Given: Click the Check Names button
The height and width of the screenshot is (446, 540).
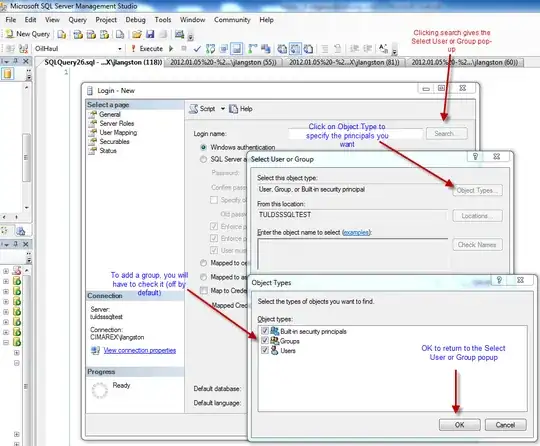Looking at the screenshot, I should point(477,245).
